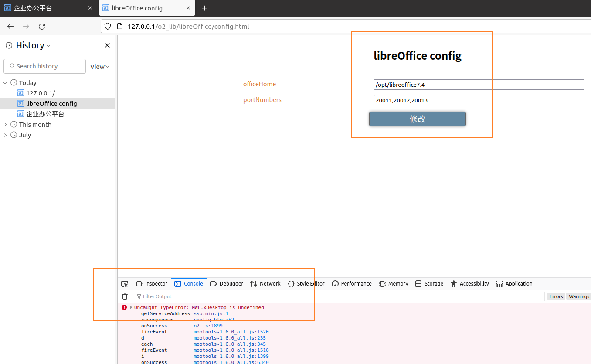Close the History sidebar

tap(107, 45)
